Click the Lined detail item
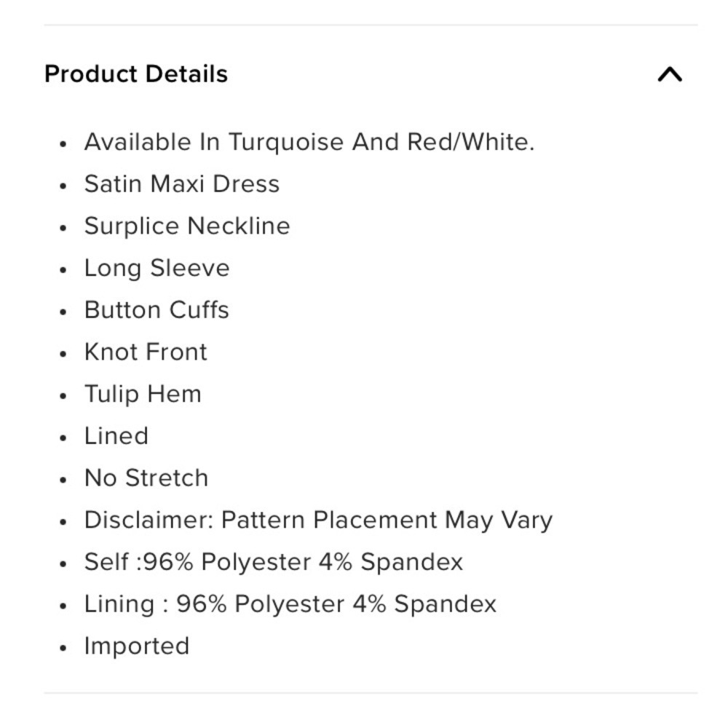Image resolution: width=728 pixels, height=728 pixels. pyautogui.click(x=116, y=436)
